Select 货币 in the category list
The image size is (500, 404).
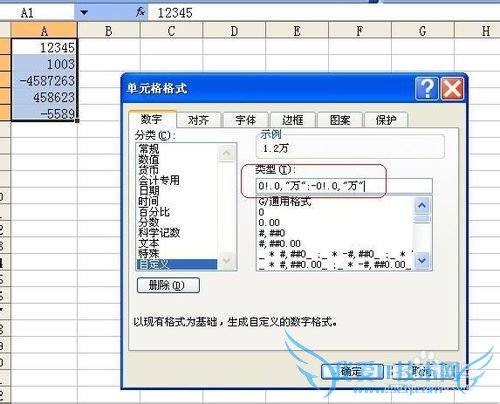177,170
